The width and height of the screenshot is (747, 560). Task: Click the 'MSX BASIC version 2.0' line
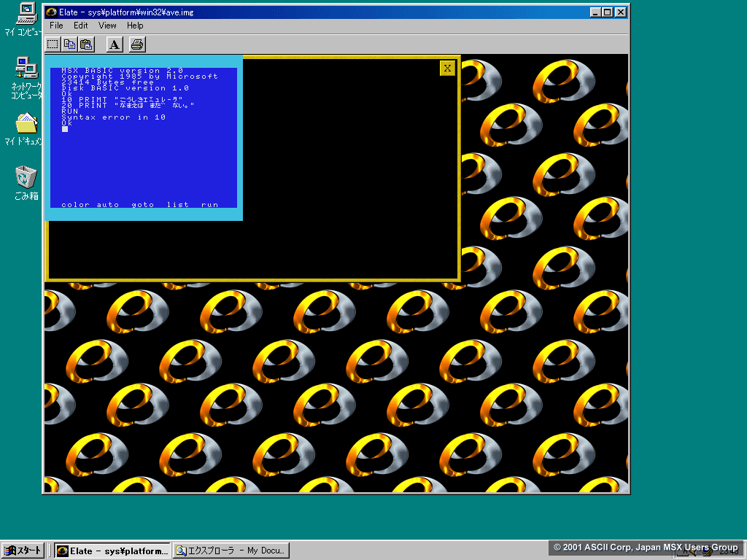click(122, 71)
